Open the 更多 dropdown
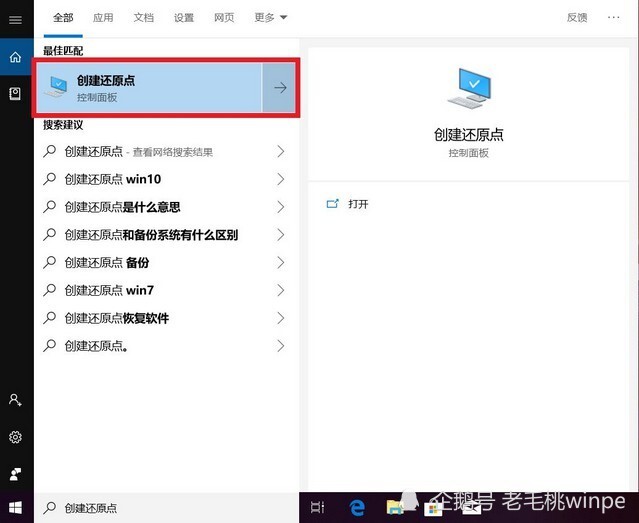 click(x=271, y=18)
